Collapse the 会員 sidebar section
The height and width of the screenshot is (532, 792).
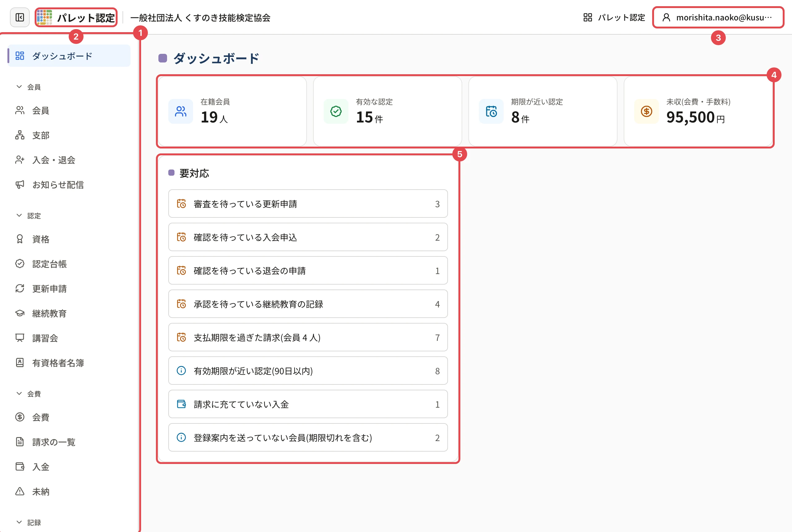coord(28,87)
